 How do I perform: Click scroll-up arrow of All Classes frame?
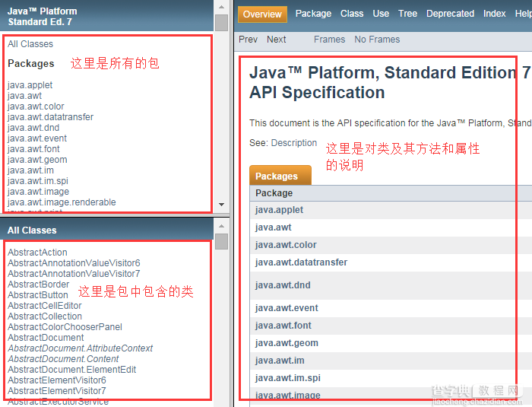coord(222,226)
